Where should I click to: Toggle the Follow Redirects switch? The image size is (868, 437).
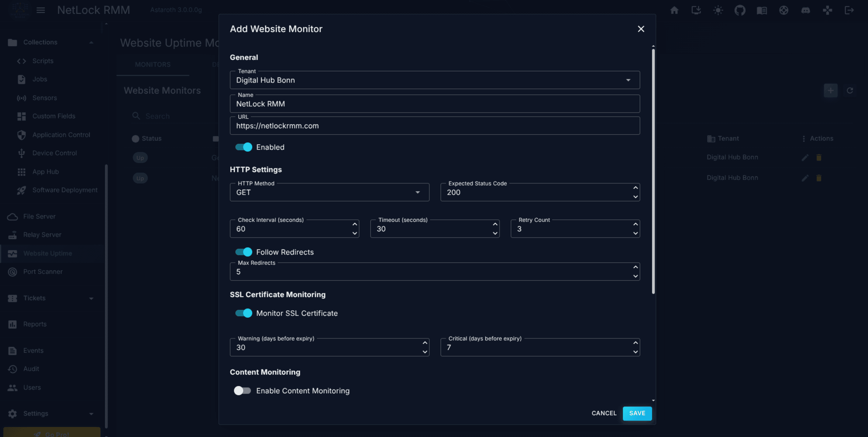(x=244, y=252)
